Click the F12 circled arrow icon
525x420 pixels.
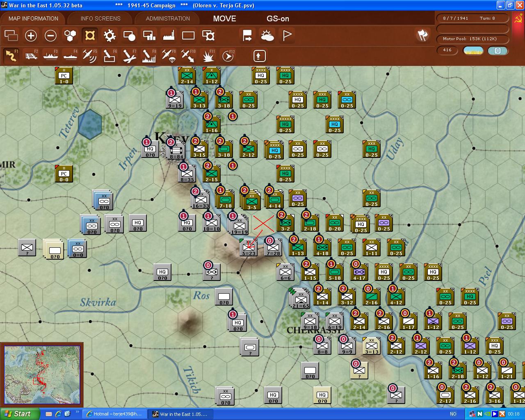(x=228, y=56)
